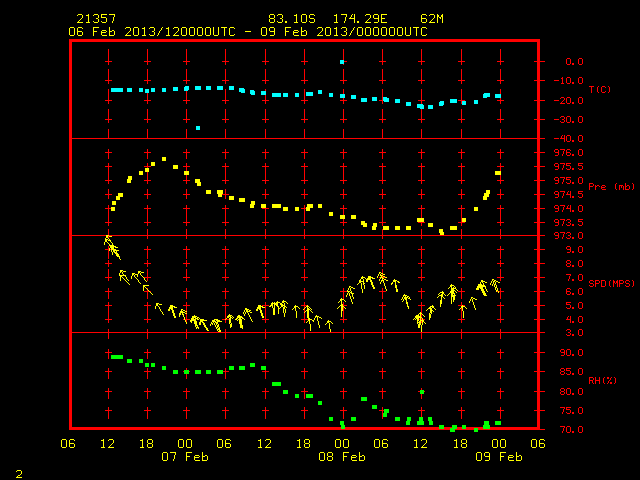
Task: Click the -40.0 temperature tick label
Action: [x=569, y=139]
